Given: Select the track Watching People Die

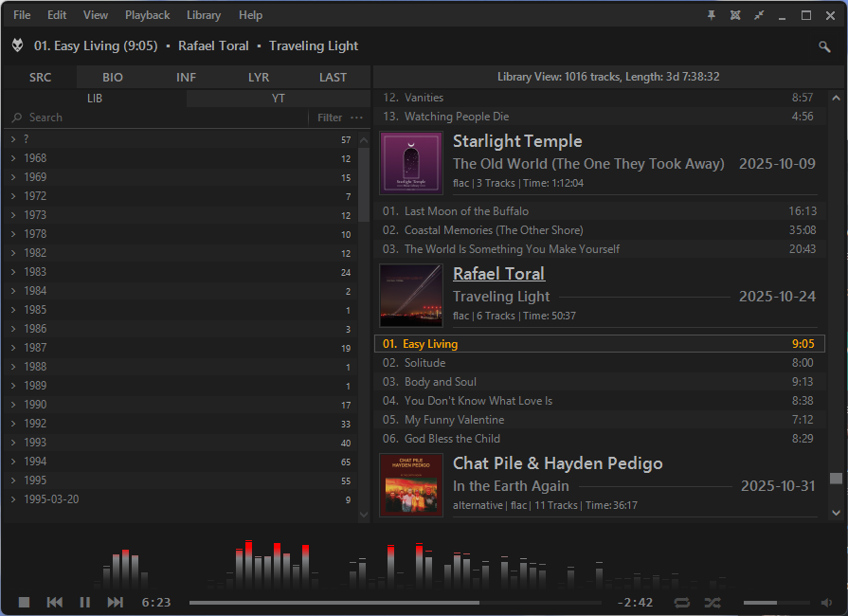Looking at the screenshot, I should click(x=599, y=117).
